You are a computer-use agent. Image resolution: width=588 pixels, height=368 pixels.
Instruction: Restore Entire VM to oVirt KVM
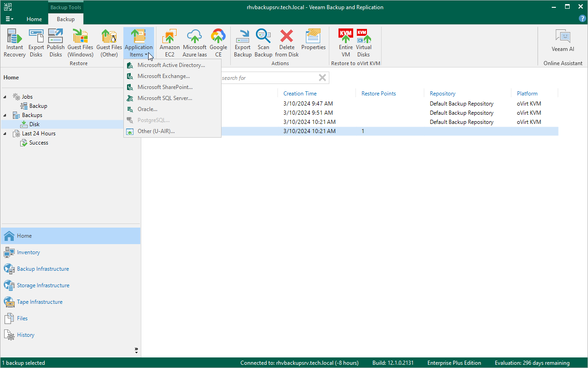346,43
